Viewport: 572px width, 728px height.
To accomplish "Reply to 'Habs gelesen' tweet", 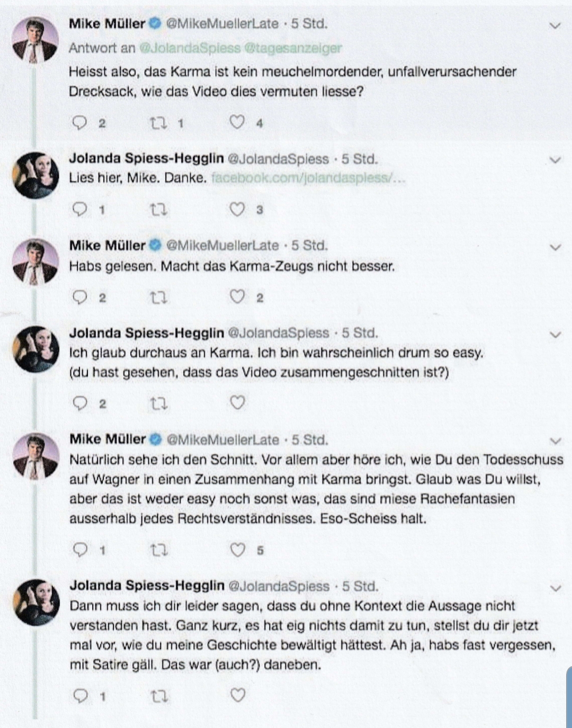I will coord(79,297).
